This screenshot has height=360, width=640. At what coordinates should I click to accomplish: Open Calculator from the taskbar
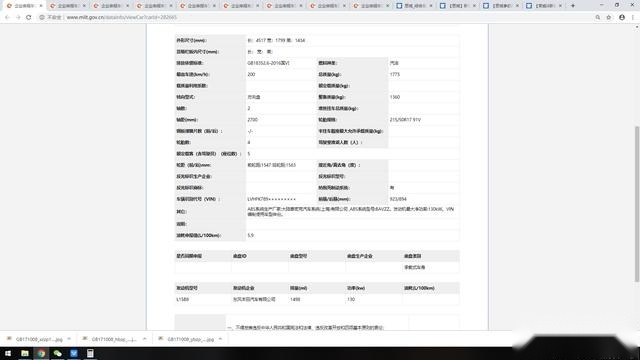click(x=90, y=353)
